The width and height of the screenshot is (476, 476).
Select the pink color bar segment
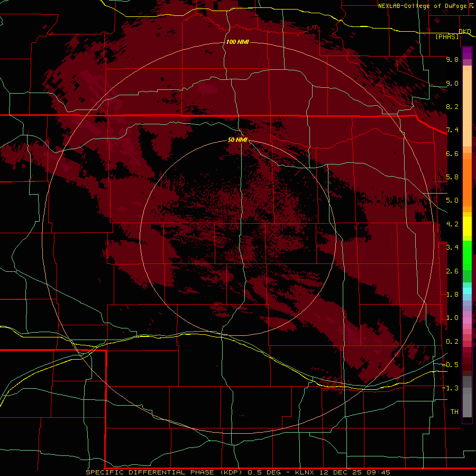click(467, 321)
